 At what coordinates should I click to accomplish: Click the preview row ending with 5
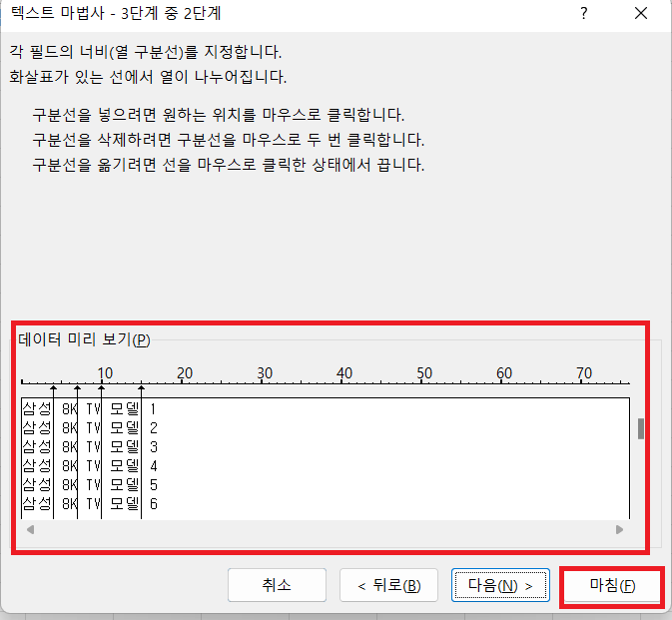(326, 484)
